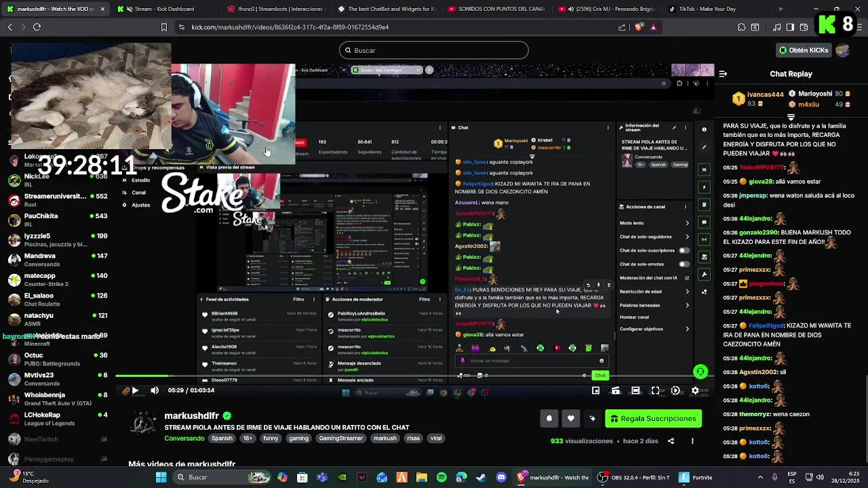Open browser extensions puzzle icon
Image resolution: width=868 pixels, height=488 pixels.
(x=741, y=27)
